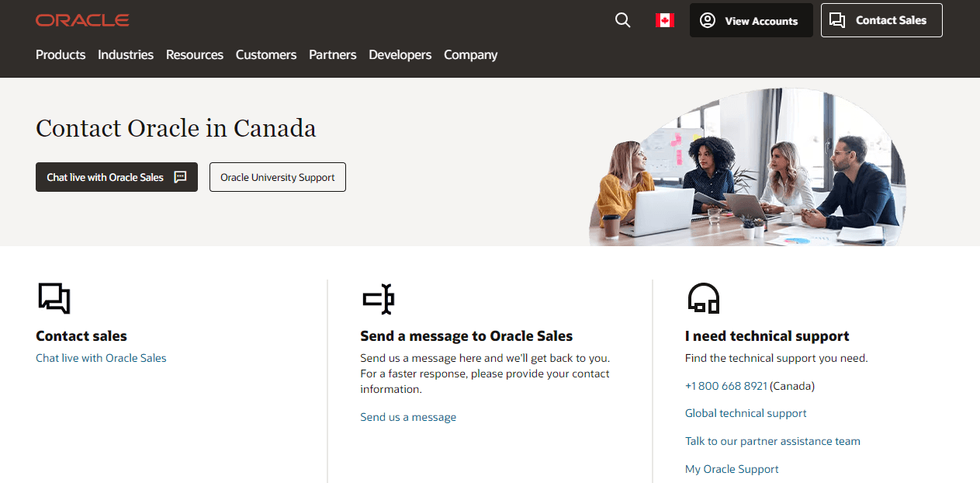This screenshot has width=980, height=483.
Task: Open the Resources menu
Action: [195, 54]
